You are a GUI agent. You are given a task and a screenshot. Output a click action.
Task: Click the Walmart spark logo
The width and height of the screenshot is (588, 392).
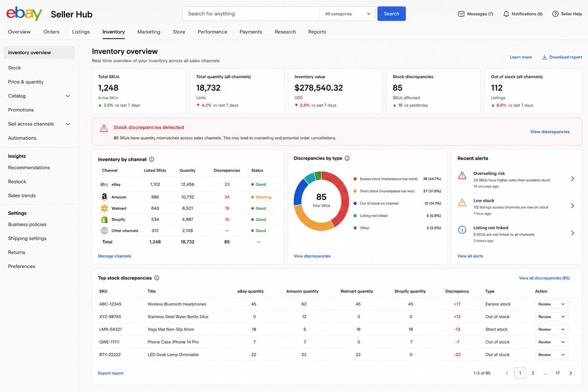point(104,208)
